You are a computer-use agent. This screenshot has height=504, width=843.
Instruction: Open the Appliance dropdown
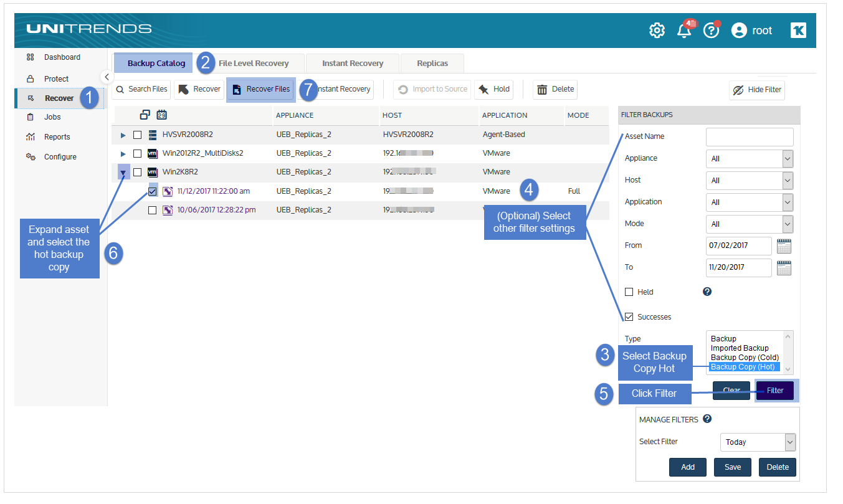pos(750,159)
